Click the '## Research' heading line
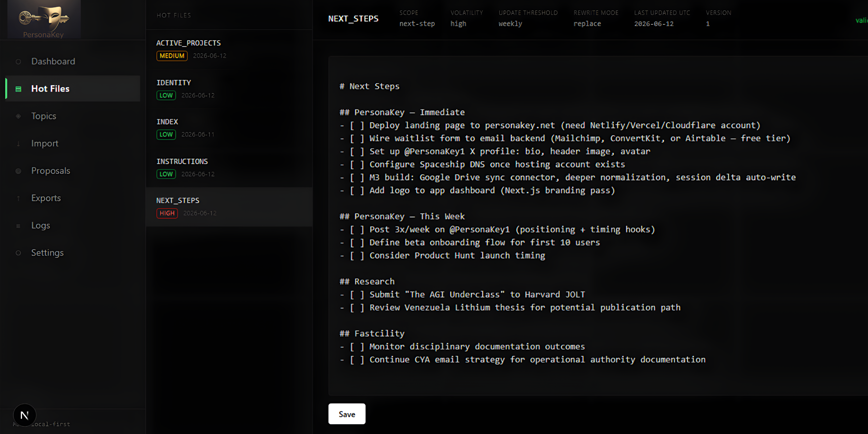Viewport: 868px width, 434px height. tap(367, 281)
